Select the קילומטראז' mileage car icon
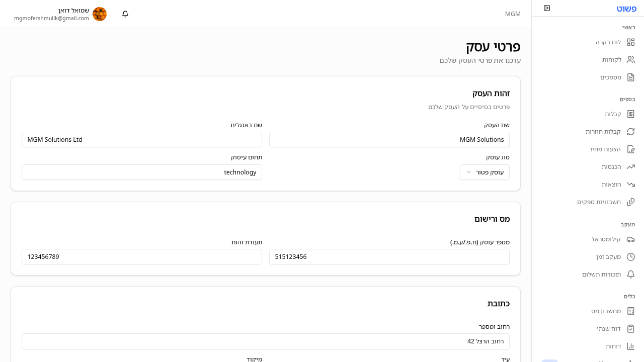The image size is (644, 362). tap(631, 239)
